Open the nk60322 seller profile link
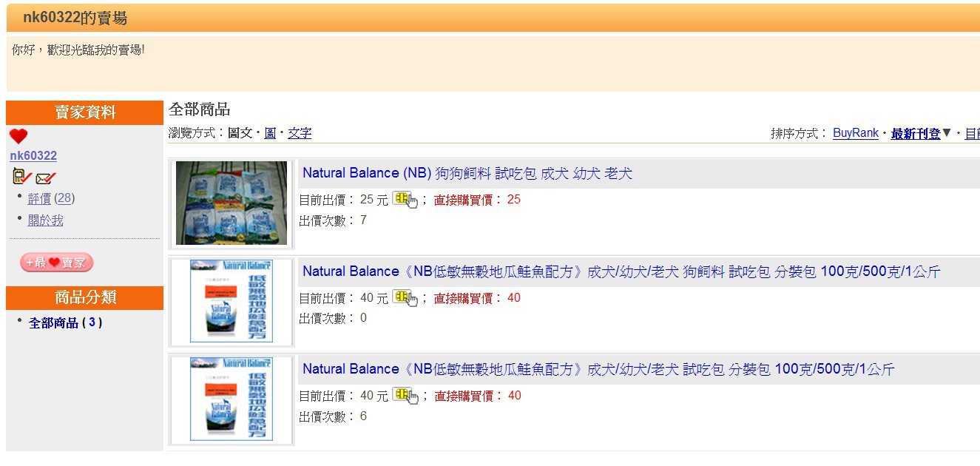The image size is (980, 466). 33,156
